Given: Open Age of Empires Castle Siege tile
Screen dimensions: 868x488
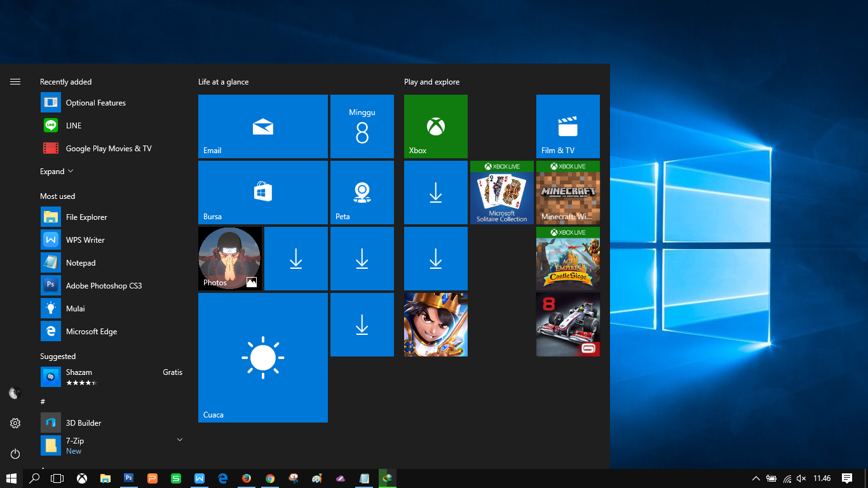Looking at the screenshot, I should click(x=568, y=259).
